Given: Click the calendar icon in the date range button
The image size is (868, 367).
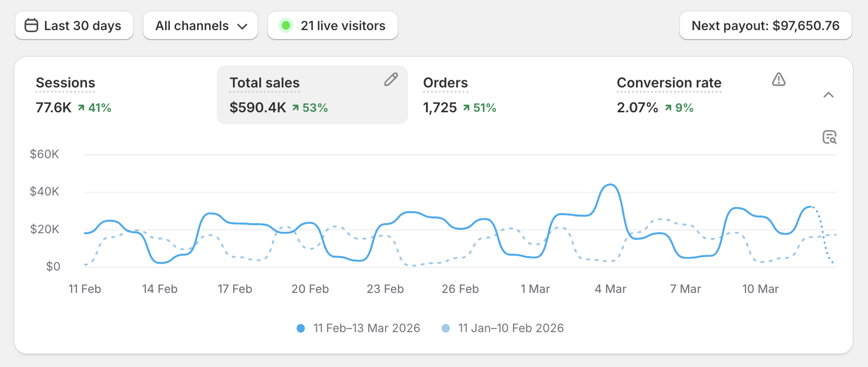Looking at the screenshot, I should (31, 25).
